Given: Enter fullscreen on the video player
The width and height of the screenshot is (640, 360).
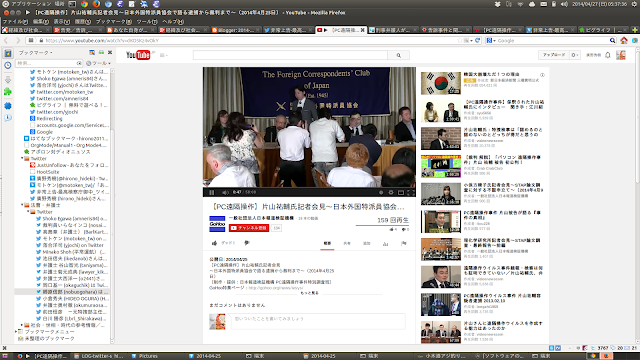Looking at the screenshot, I should tap(410, 192).
